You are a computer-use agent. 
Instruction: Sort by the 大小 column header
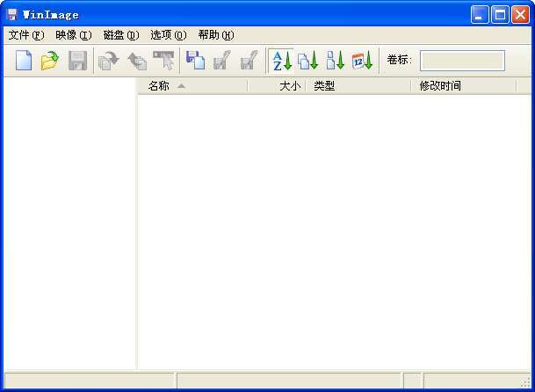click(x=277, y=86)
